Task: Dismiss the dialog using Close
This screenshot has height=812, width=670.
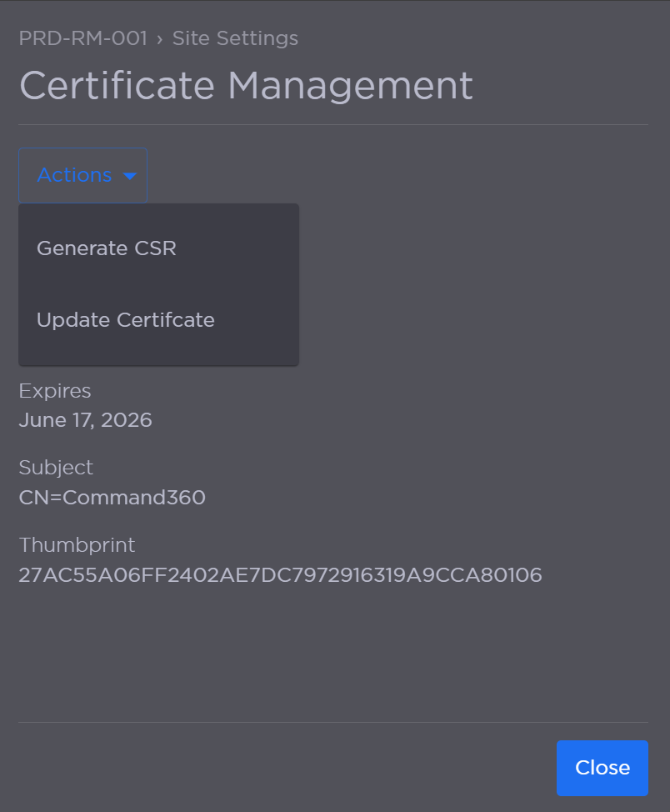Action: pyautogui.click(x=602, y=768)
